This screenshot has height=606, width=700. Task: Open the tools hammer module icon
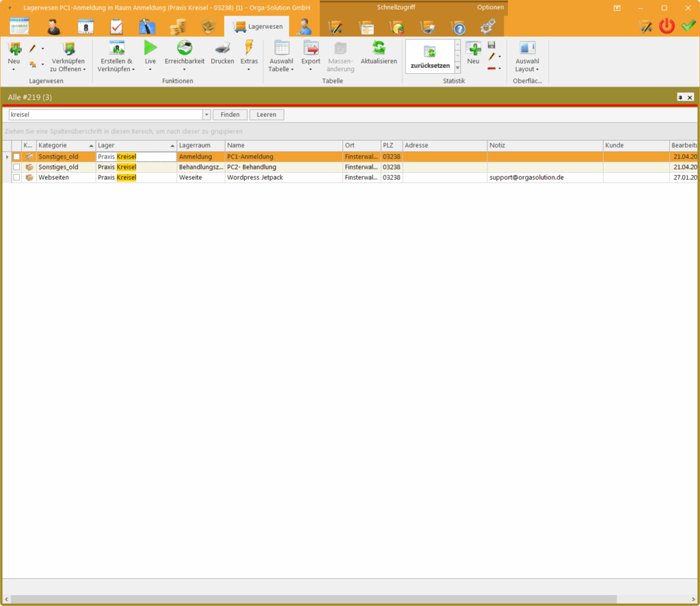coord(147,27)
